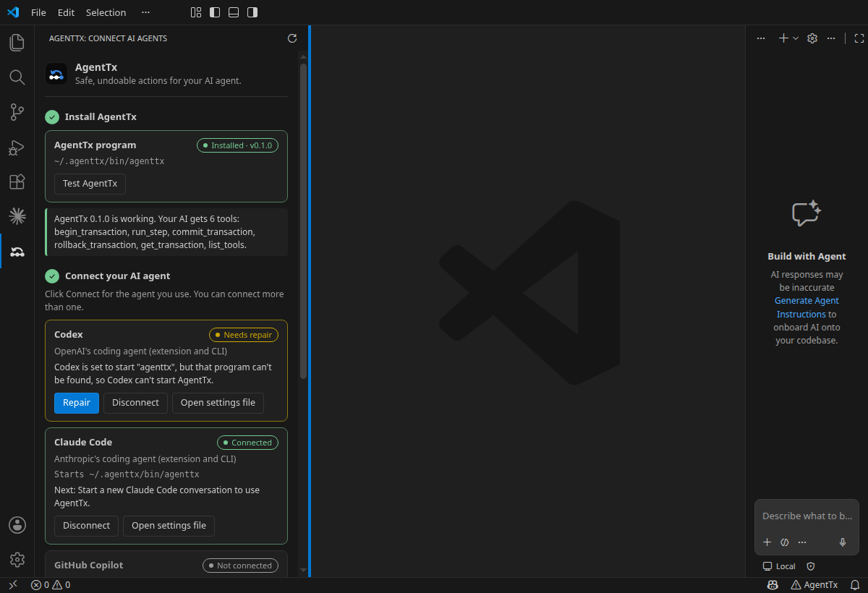Click the sidebar vertical scrollbar thumb
This screenshot has height=593, width=868.
coord(303,221)
